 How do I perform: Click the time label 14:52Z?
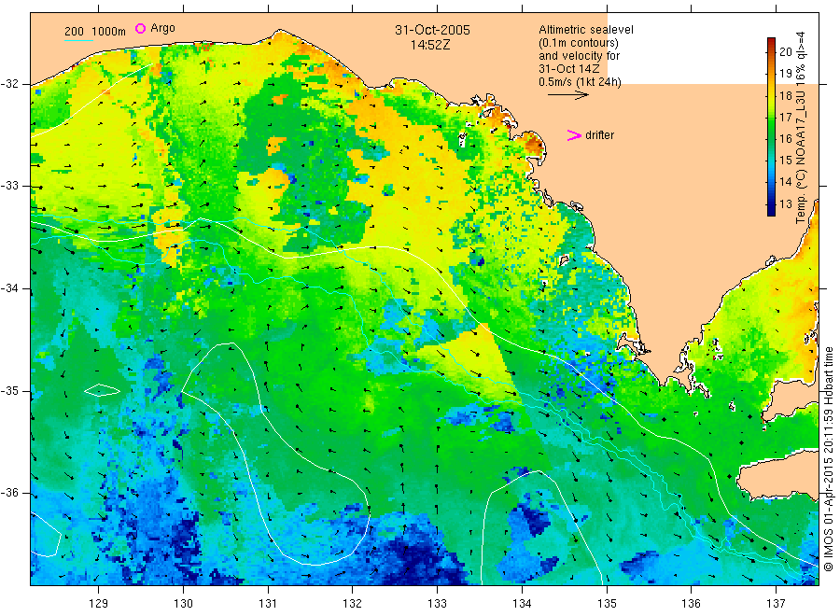pyautogui.click(x=430, y=45)
